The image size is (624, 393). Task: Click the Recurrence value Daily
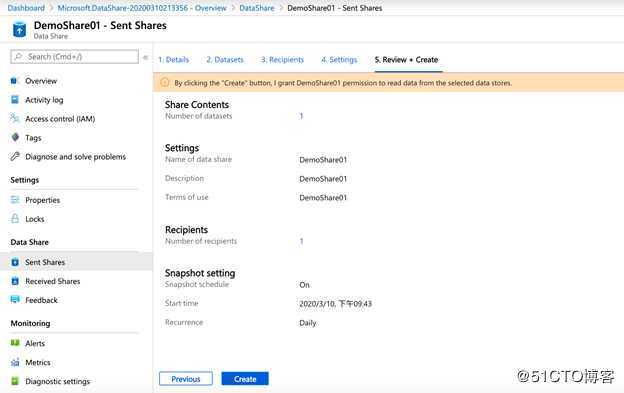308,323
